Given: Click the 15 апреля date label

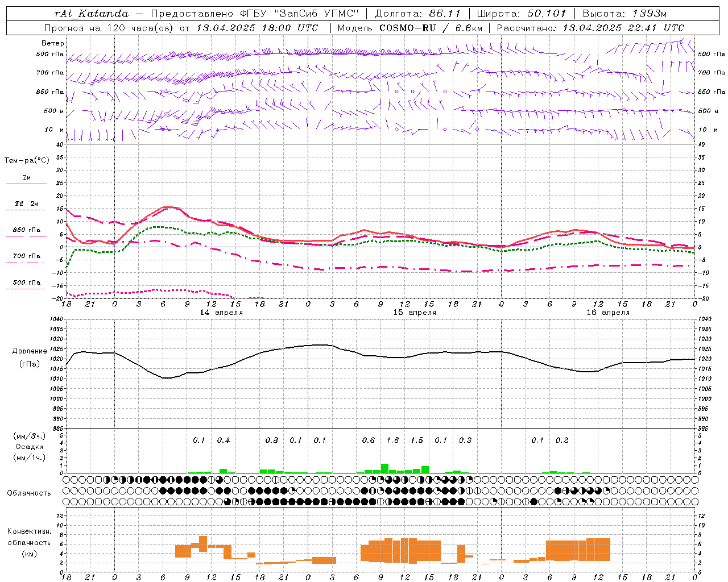Looking at the screenshot, I should point(415,313).
